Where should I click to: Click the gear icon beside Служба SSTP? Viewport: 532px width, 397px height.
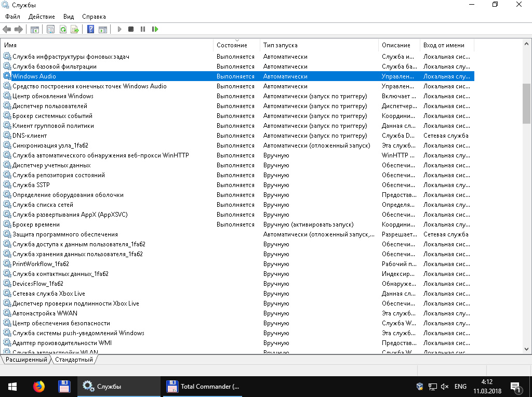(7, 185)
